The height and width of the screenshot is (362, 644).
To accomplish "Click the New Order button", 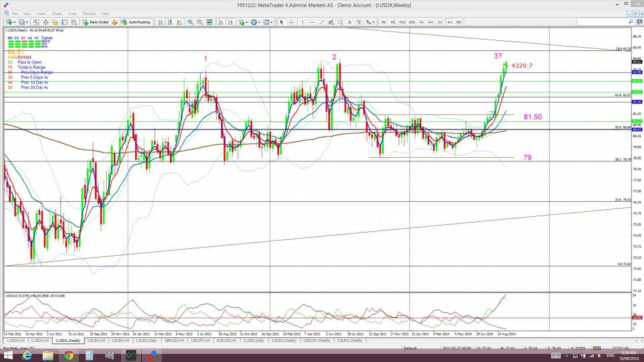I will tap(96, 22).
